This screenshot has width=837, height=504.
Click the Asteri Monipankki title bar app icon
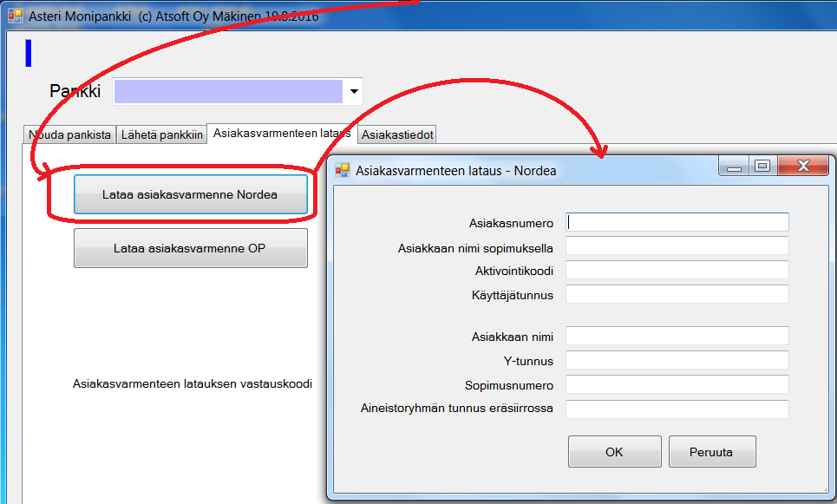pos(15,16)
